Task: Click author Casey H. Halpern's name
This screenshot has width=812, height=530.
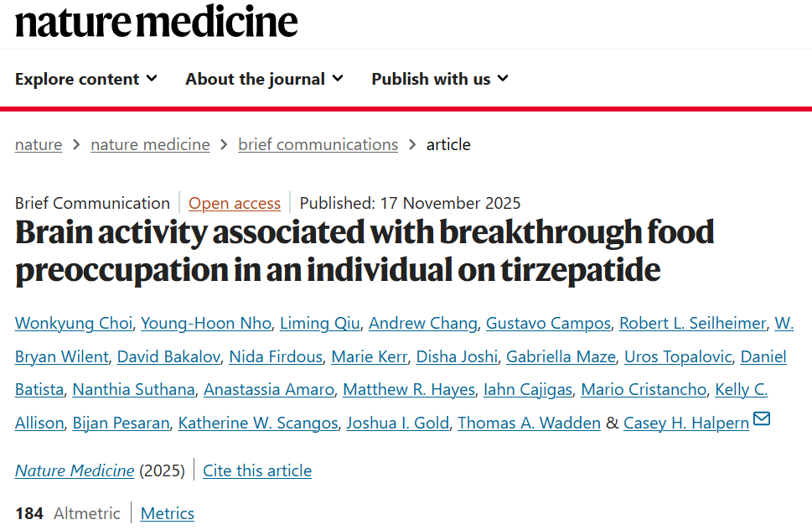Action: pos(686,423)
